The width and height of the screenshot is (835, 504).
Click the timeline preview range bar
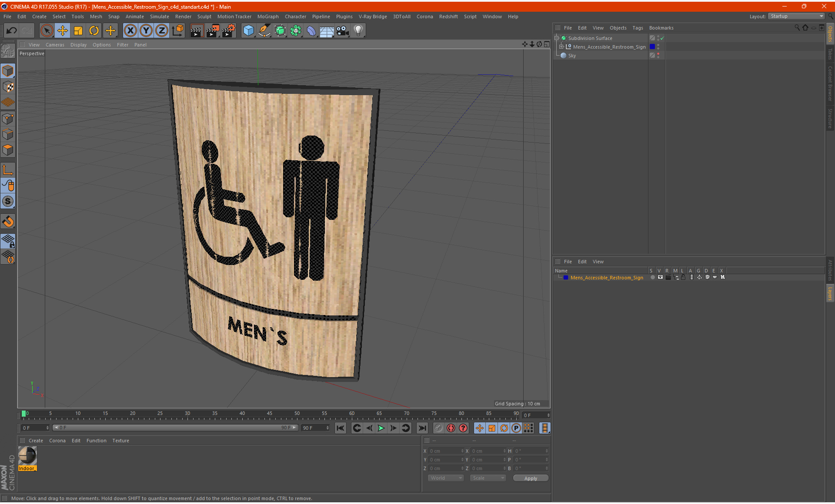point(175,428)
